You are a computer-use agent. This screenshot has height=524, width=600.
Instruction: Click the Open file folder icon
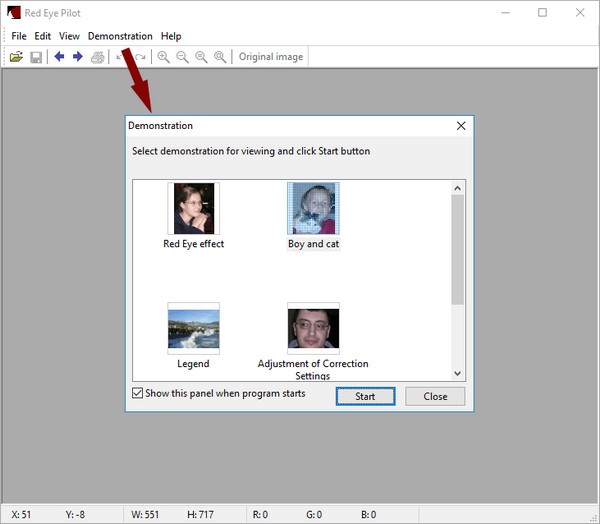pos(16,57)
